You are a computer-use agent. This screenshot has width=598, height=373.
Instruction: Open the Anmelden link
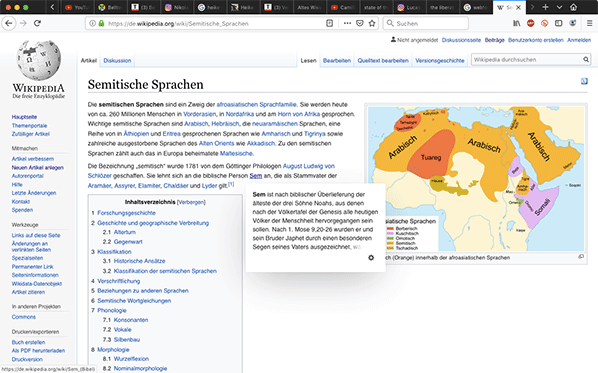(x=579, y=40)
